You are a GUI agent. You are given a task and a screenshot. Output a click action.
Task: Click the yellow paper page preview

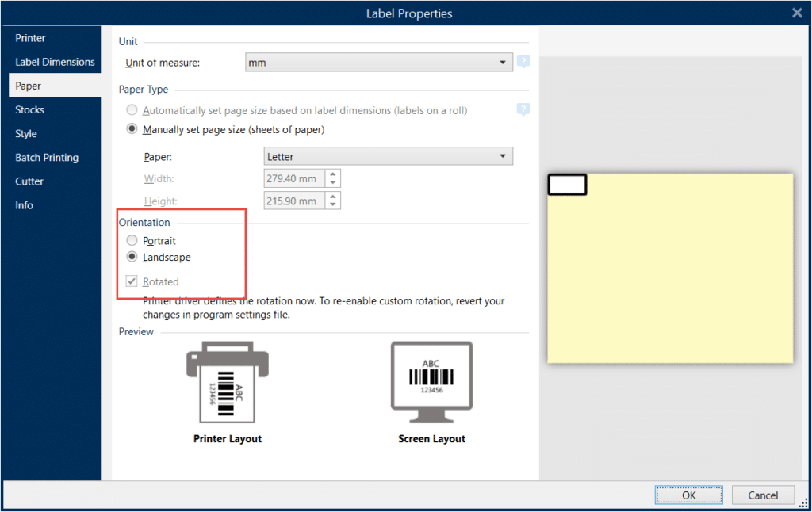(670, 268)
